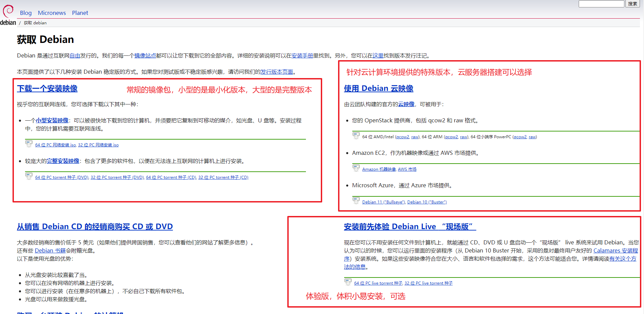Download 32 位 PC torrent 种子 (DVD)
The image size is (644, 314).
pos(117,177)
